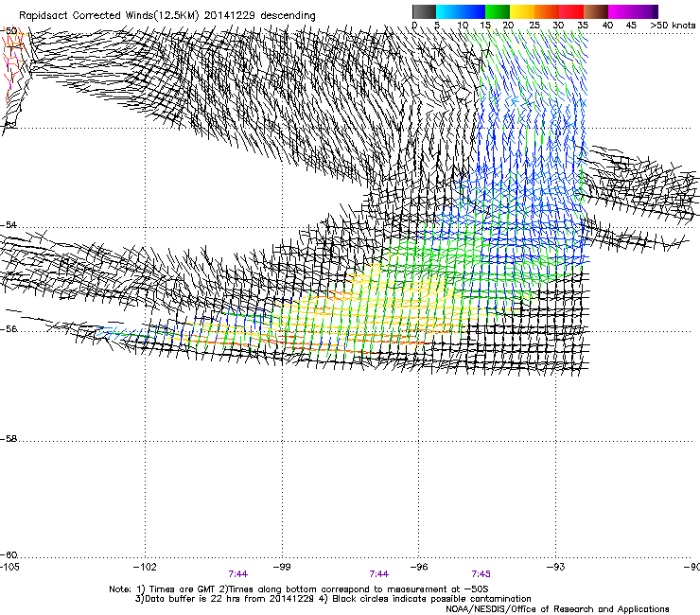Click the yellow 20-25 knots legend swatch
The height and width of the screenshot is (615, 700).
(522, 11)
